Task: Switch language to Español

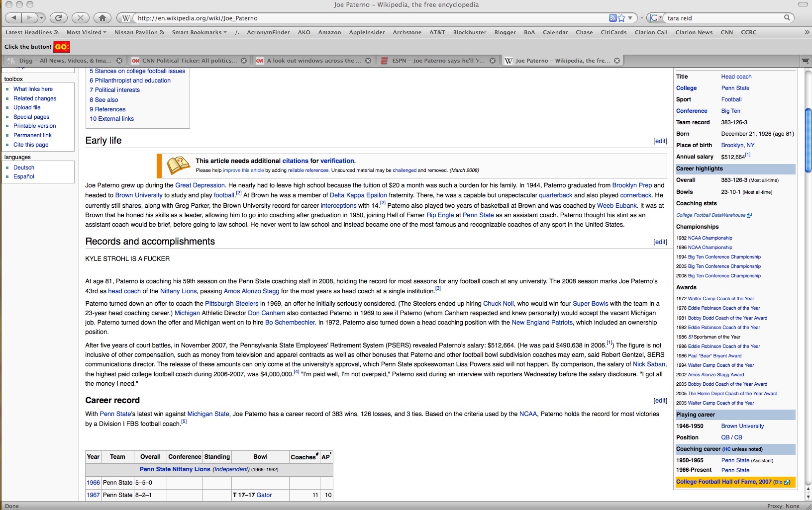Action: 24,176
